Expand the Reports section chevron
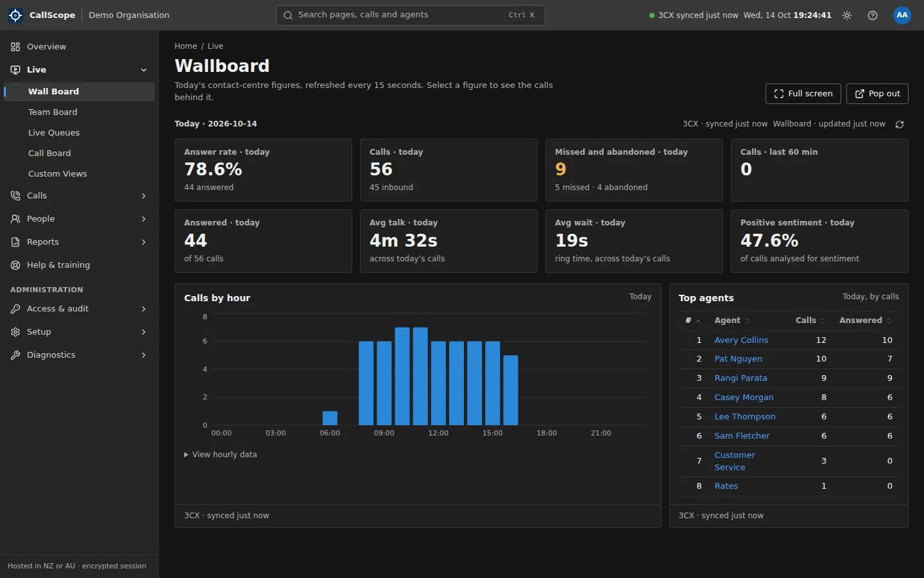The width and height of the screenshot is (924, 578). tap(144, 242)
